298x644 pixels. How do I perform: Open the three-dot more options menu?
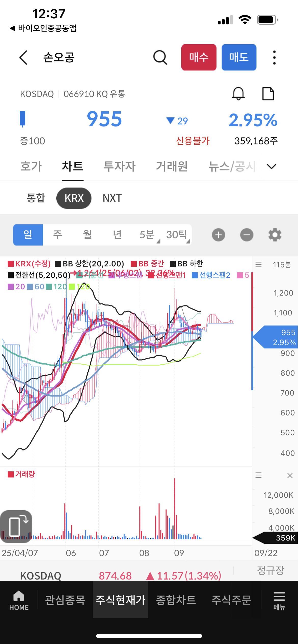pyautogui.click(x=274, y=57)
